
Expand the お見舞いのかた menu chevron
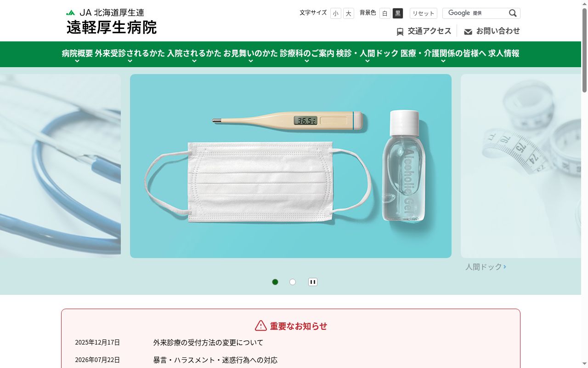(250, 61)
